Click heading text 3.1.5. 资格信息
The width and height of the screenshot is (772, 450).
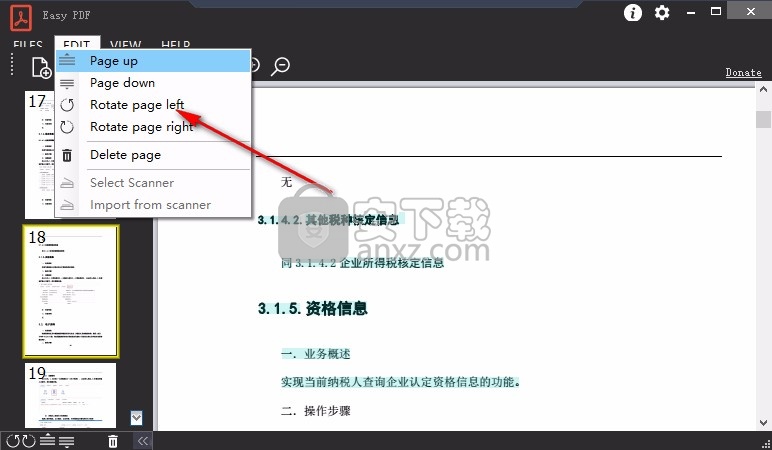pyautogui.click(x=313, y=309)
